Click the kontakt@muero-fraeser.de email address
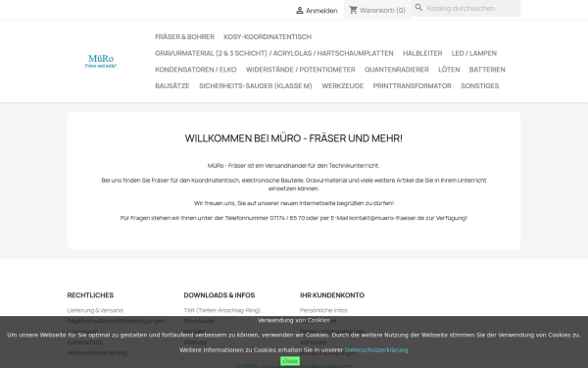This screenshot has height=368, width=588. [386, 218]
